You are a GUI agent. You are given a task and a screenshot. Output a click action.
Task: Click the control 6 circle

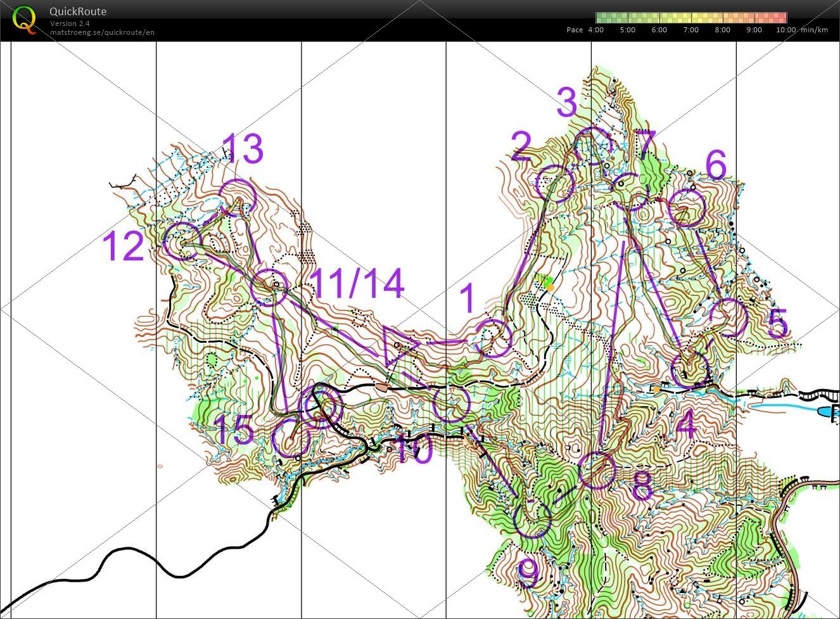[x=687, y=208]
